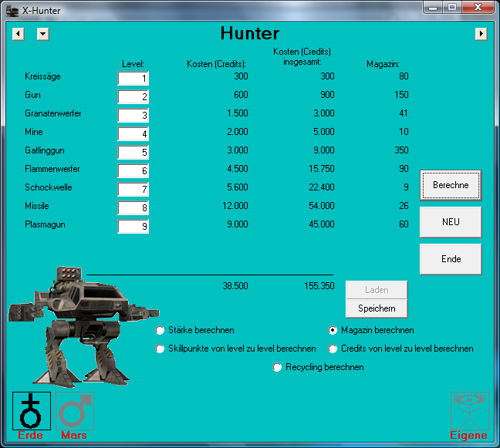The height and width of the screenshot is (448, 500).
Task: Click the total cost value 155.350
Action: click(319, 286)
